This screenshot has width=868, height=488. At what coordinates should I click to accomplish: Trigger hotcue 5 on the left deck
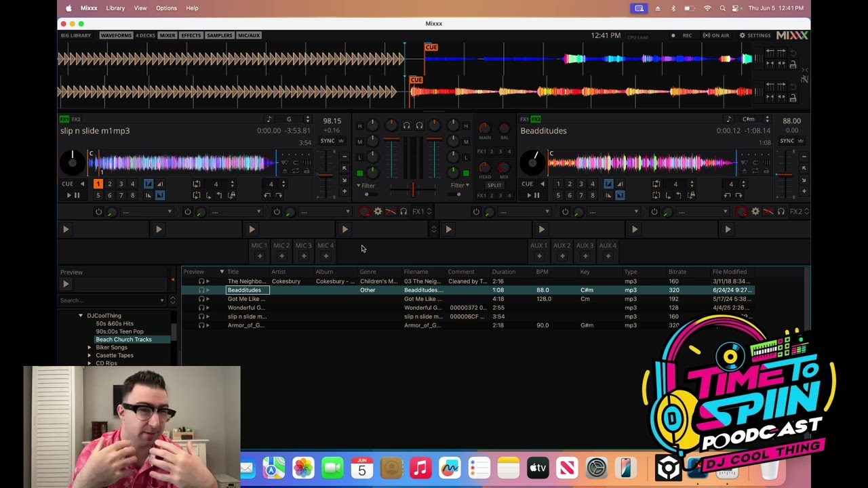pyautogui.click(x=98, y=195)
